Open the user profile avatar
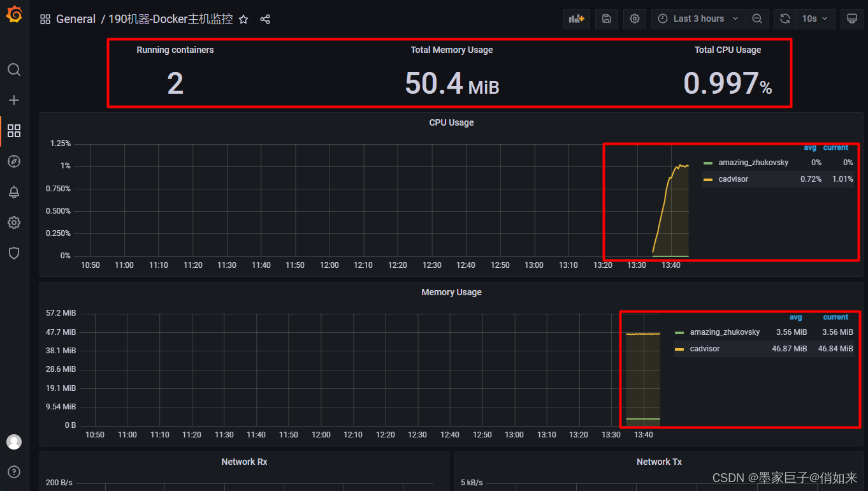This screenshot has height=491, width=868. pos(14,441)
